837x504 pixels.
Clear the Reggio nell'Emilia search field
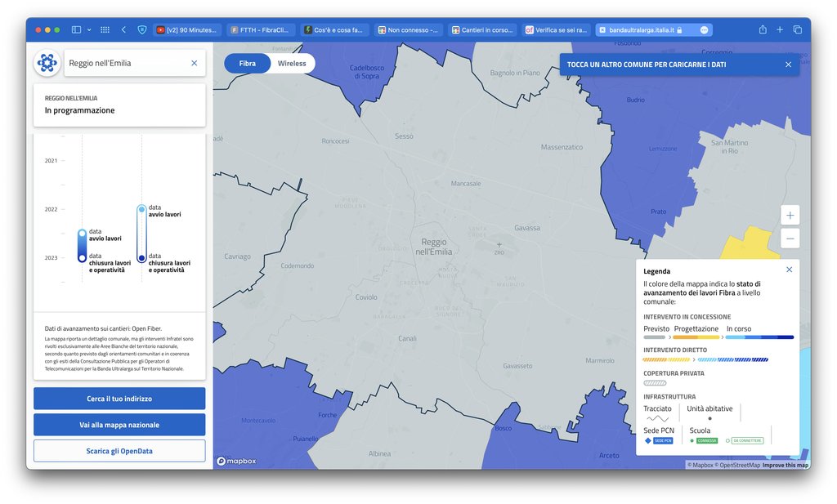tap(194, 63)
